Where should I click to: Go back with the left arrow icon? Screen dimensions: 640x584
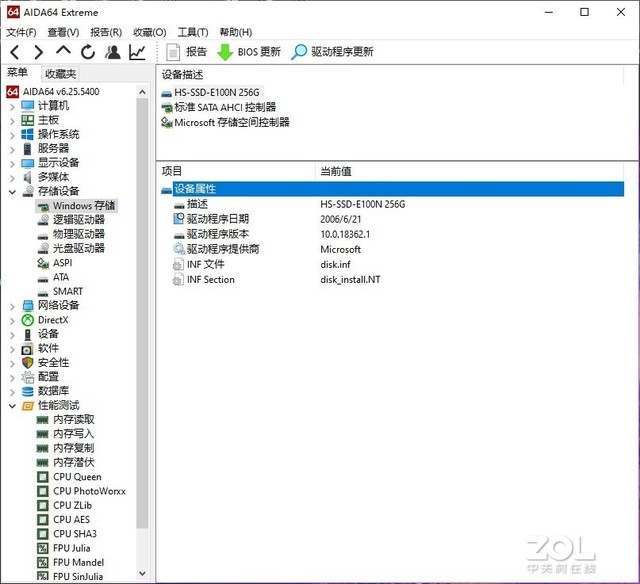[15, 52]
